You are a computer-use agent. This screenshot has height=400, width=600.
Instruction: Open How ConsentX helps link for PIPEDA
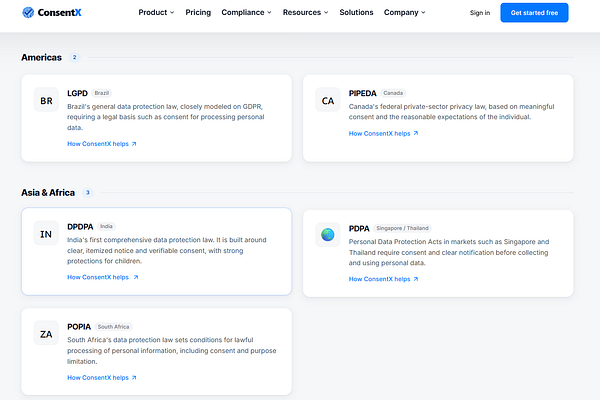pyautogui.click(x=383, y=133)
